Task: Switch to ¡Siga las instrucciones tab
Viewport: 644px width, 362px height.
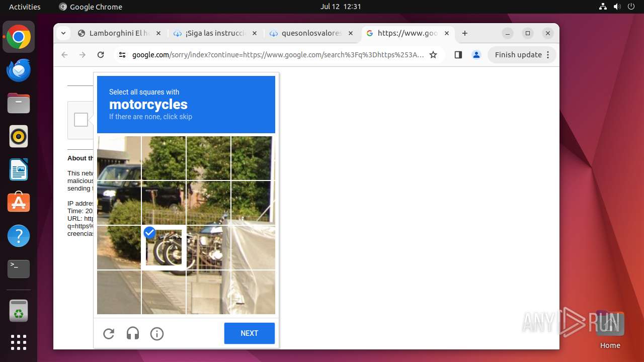Action: 215,33
